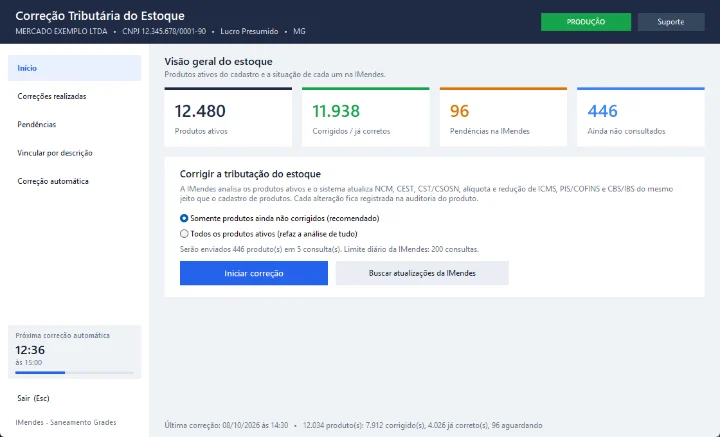Open Correção automática in sidebar

pos(74,181)
